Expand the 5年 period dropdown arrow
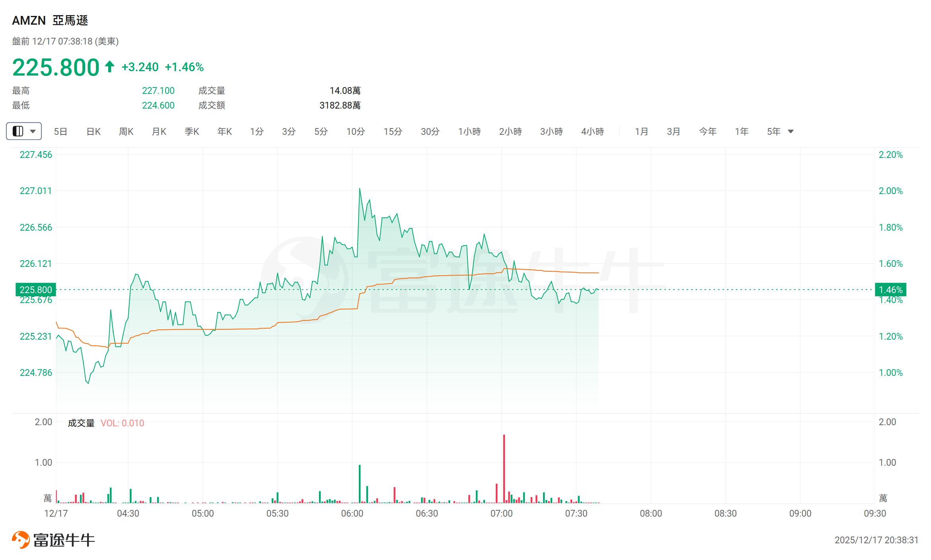This screenshot has width=931, height=560. click(791, 132)
